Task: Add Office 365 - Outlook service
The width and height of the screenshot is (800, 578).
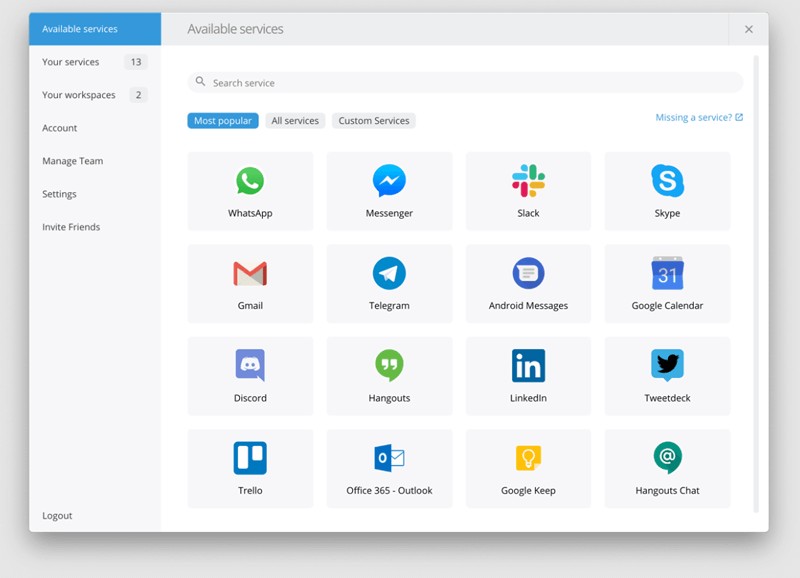Action: pyautogui.click(x=389, y=467)
